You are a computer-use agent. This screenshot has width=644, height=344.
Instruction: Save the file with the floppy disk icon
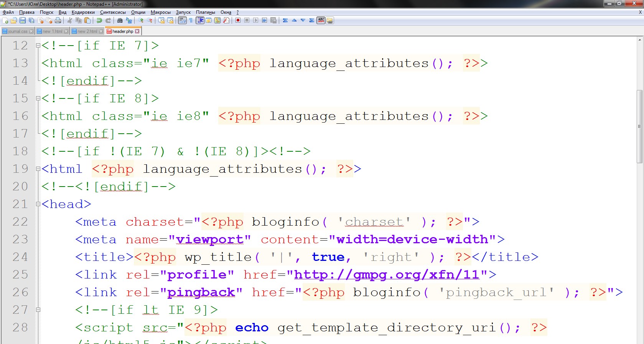pos(23,20)
